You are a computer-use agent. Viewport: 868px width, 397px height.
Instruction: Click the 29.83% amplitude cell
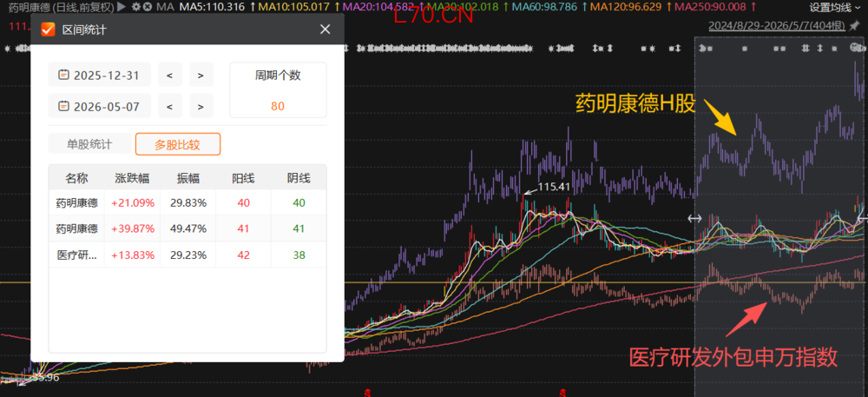188,202
